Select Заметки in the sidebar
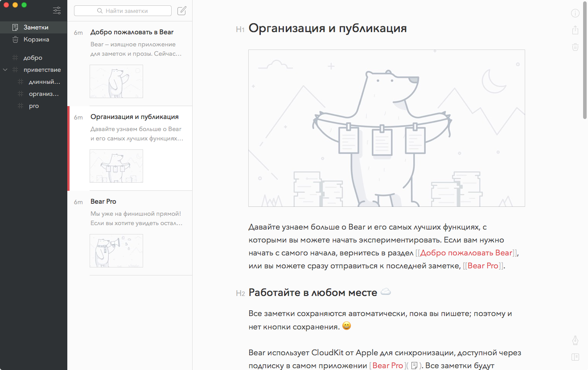 36,28
